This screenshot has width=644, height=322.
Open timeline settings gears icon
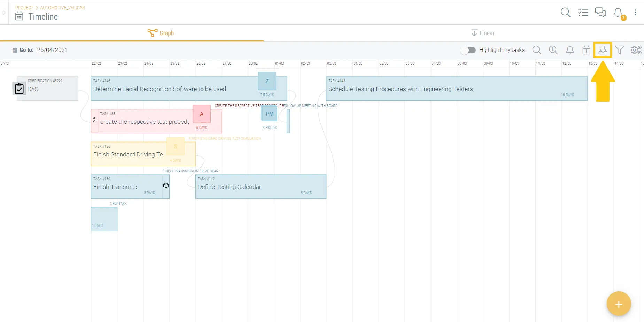pos(636,50)
